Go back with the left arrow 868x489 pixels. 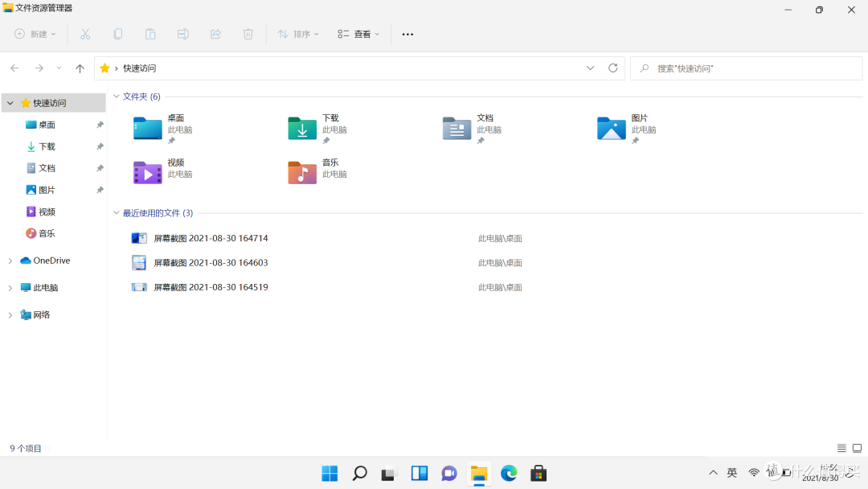click(x=15, y=68)
